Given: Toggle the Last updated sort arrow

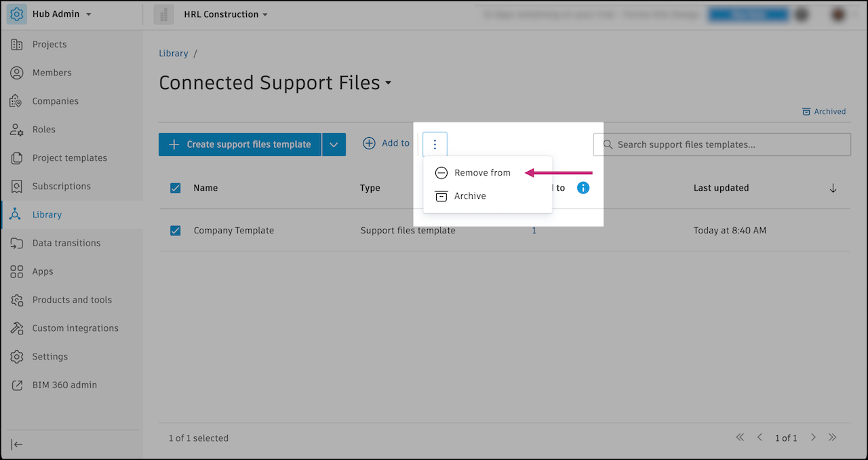Looking at the screenshot, I should tap(833, 188).
